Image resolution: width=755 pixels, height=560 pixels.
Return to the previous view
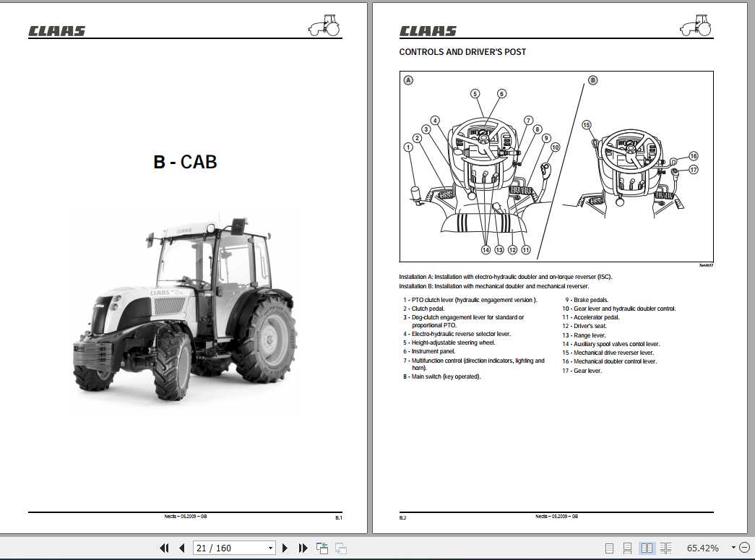pyautogui.click(x=321, y=547)
